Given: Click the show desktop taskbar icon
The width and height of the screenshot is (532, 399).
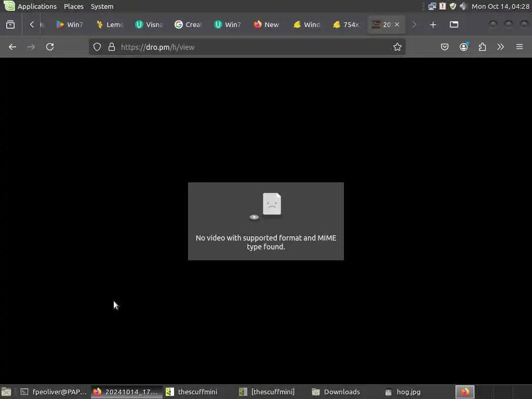Looking at the screenshot, I should coord(6,392).
